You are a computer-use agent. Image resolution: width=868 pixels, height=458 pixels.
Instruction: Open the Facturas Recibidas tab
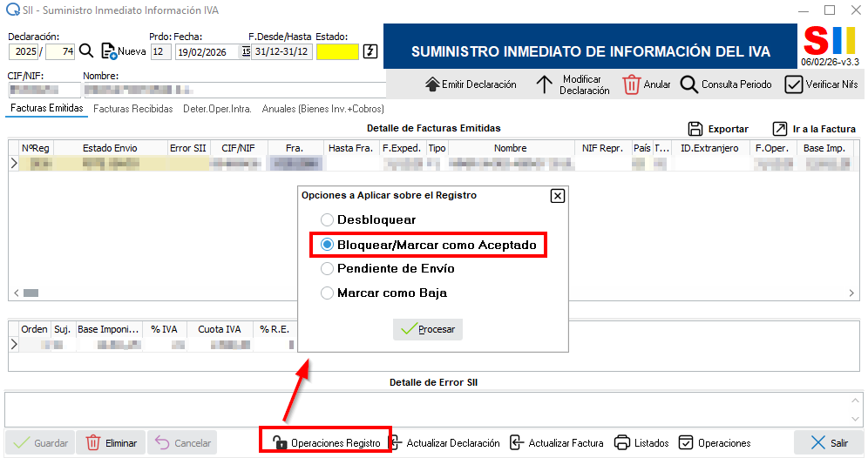[x=132, y=109]
